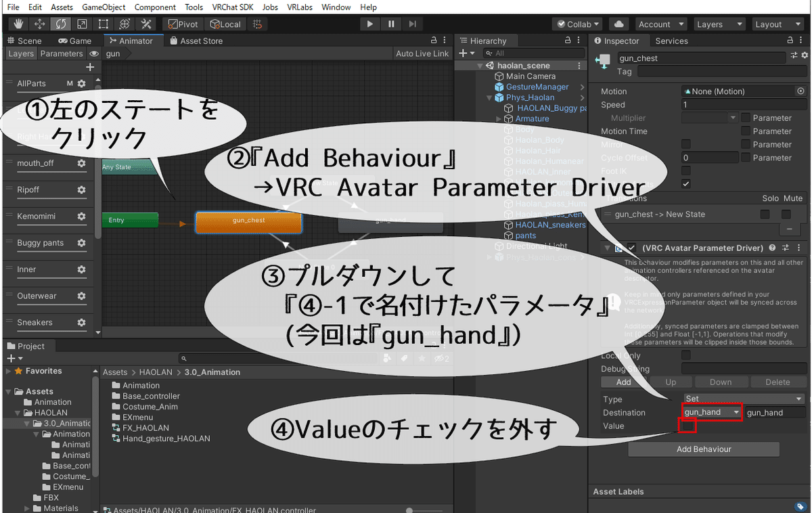Image resolution: width=812 pixels, height=513 pixels.
Task: Click the Add Behaviour button
Action: click(x=704, y=449)
